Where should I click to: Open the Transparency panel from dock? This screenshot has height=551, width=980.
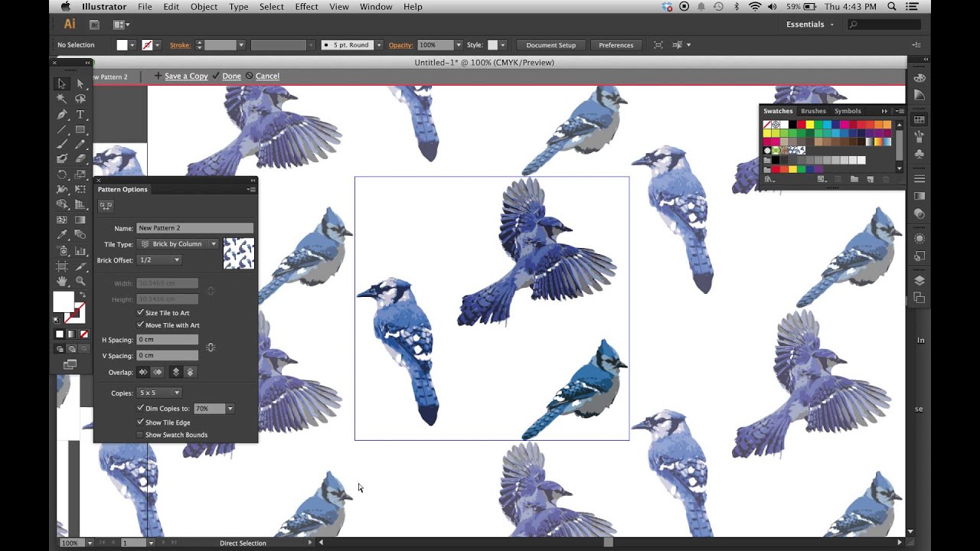pyautogui.click(x=920, y=214)
